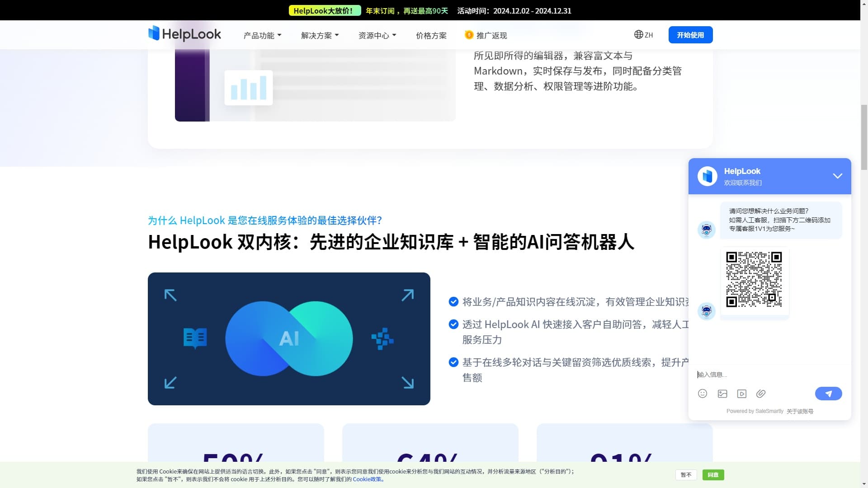Switch language via globe ZH icon
The height and width of the screenshot is (488, 868).
643,35
